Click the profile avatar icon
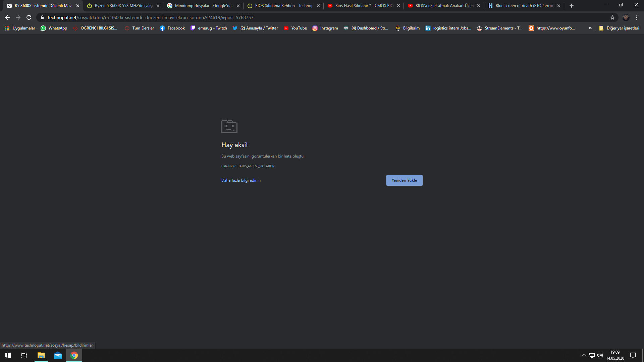This screenshot has height=362, width=644. pyautogui.click(x=626, y=17)
